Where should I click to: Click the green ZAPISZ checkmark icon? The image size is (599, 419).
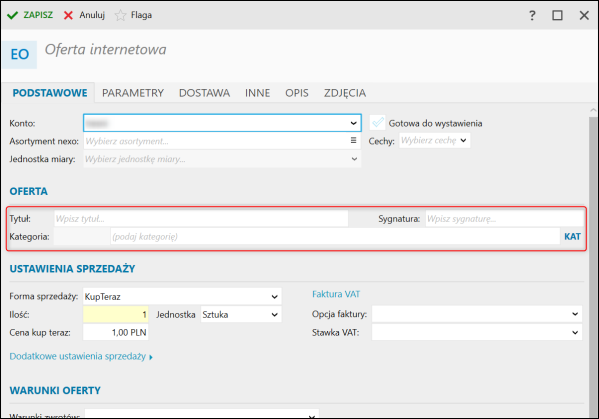point(12,15)
